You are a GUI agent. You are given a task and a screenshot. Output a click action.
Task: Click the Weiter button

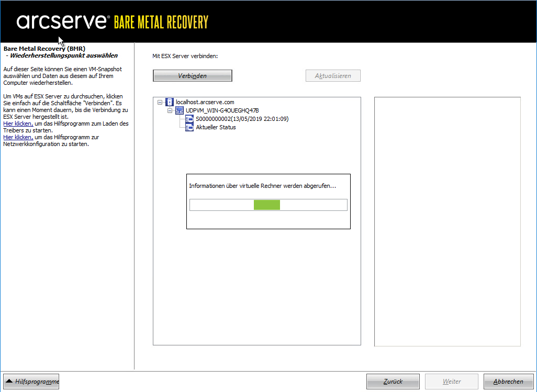pyautogui.click(x=451, y=382)
